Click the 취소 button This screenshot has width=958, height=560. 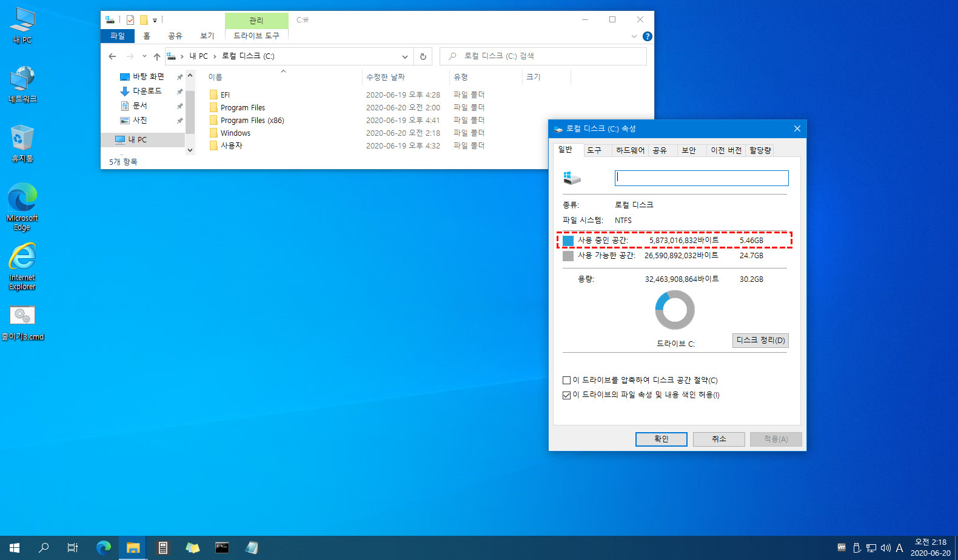coord(719,439)
